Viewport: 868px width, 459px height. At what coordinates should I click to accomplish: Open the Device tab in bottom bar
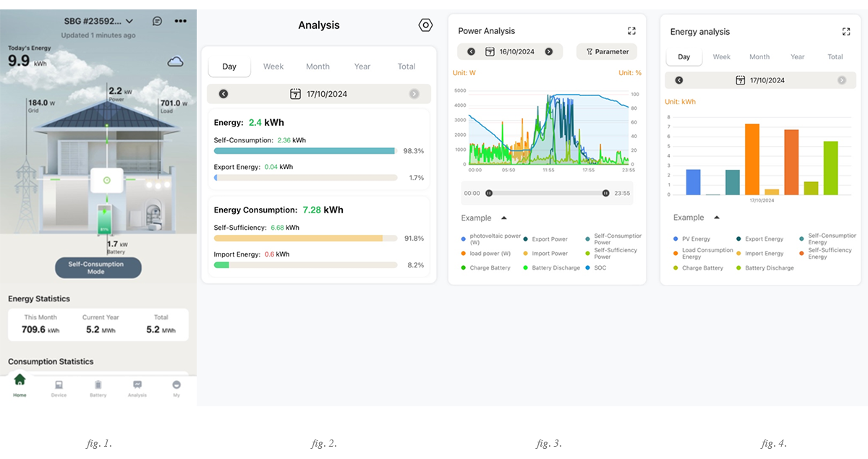59,388
